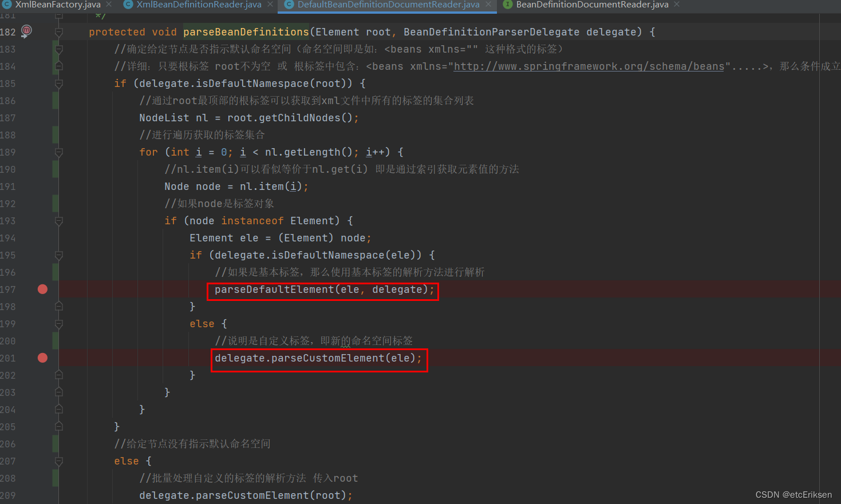Click the interface icon on BeanDefinitionDocumentReader tab
The width and height of the screenshot is (841, 504).
(507, 5)
